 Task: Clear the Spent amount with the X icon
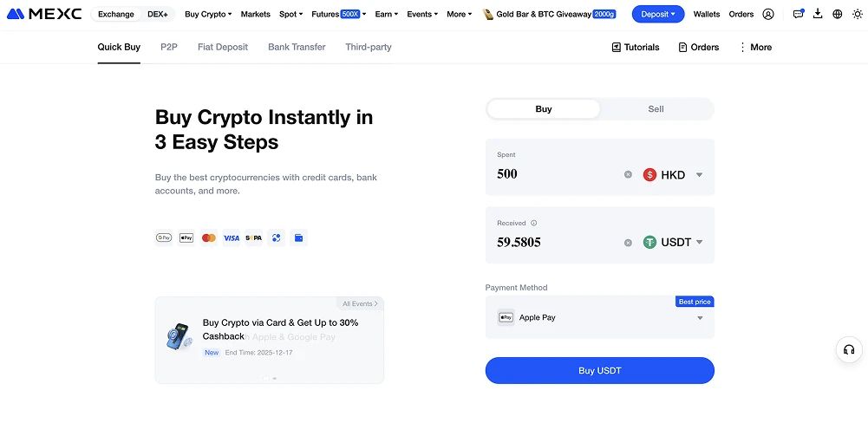click(x=629, y=175)
